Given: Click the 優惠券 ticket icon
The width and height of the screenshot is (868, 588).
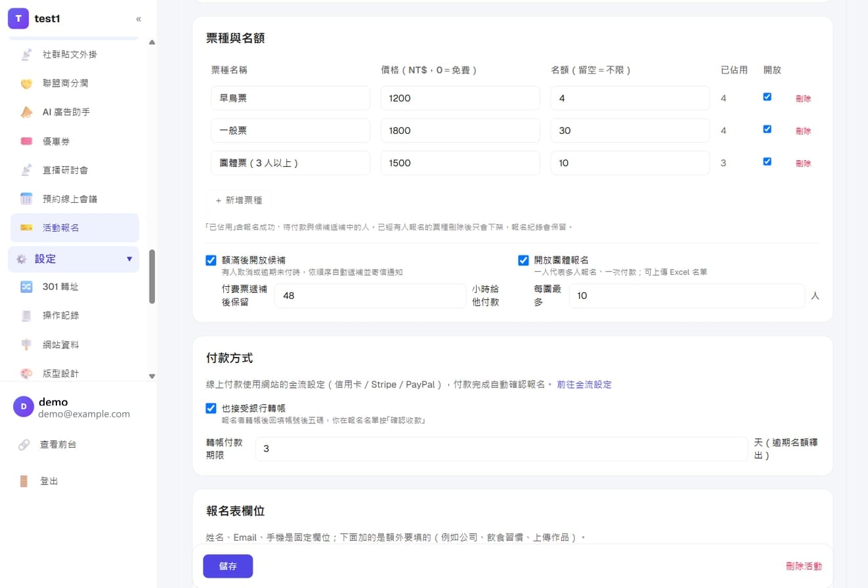Looking at the screenshot, I should [x=26, y=141].
